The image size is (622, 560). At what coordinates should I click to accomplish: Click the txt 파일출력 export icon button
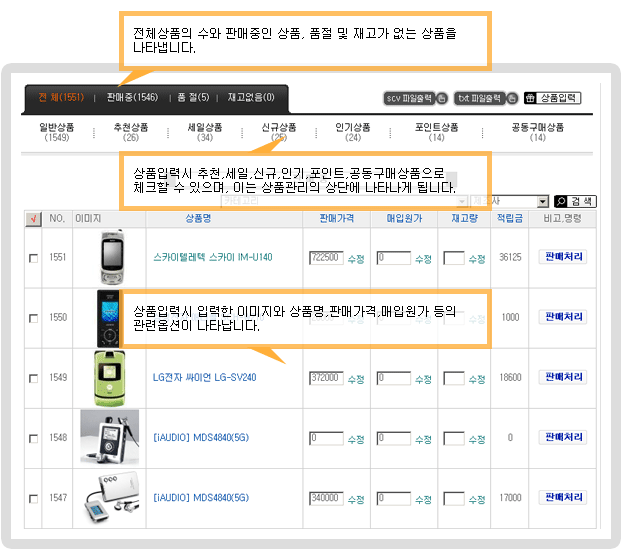pyautogui.click(x=484, y=98)
